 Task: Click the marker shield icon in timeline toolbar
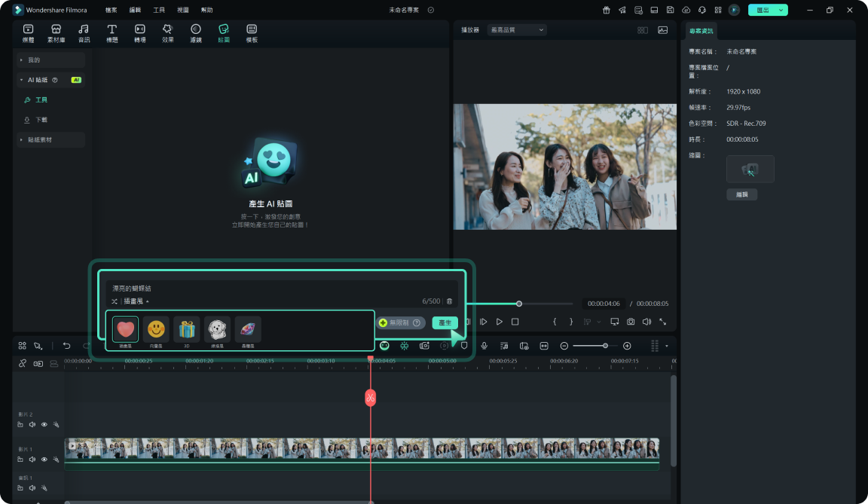464,346
